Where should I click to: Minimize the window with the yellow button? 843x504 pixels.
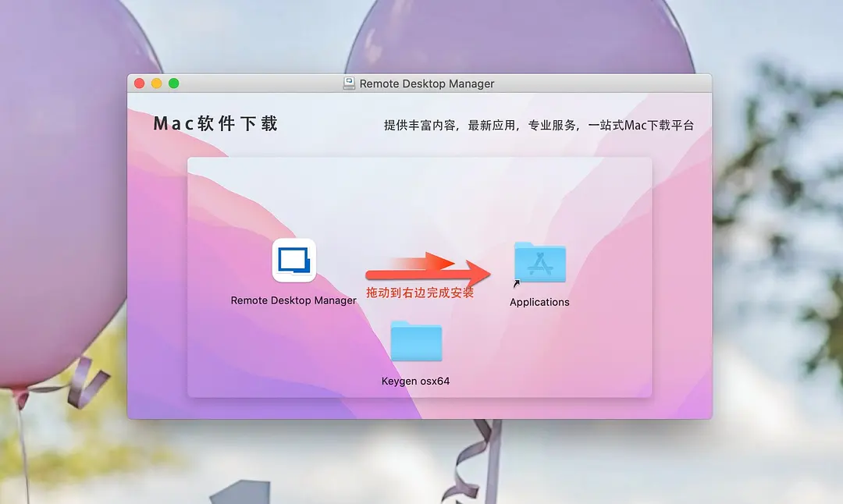(156, 83)
